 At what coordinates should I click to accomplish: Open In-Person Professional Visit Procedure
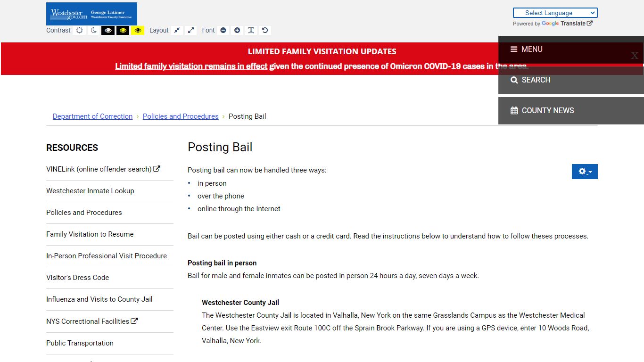(107, 256)
